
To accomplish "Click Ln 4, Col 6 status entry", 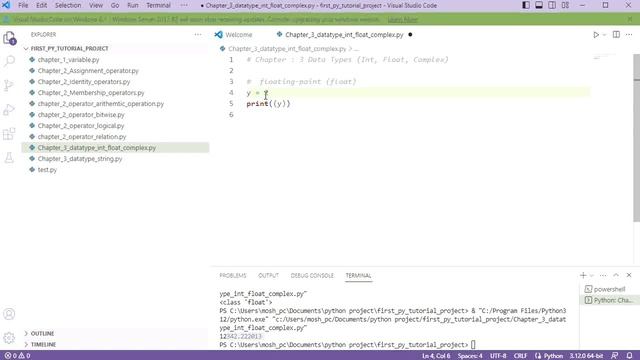I will pos(436,356).
